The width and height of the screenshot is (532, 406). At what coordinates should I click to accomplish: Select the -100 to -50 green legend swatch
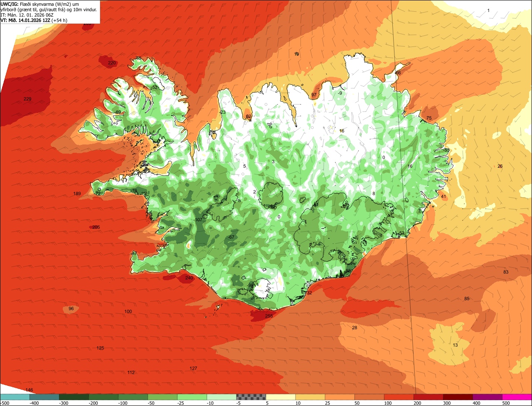(133, 397)
